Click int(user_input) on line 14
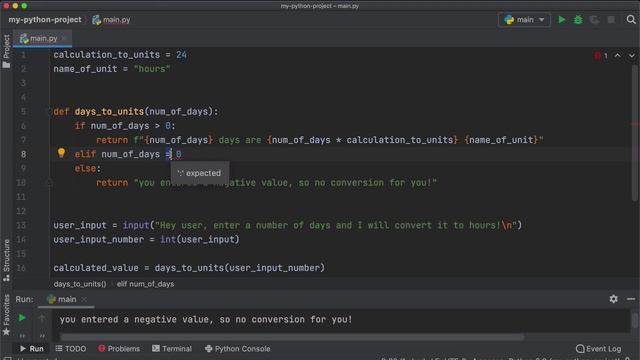640x360 pixels. [200, 240]
